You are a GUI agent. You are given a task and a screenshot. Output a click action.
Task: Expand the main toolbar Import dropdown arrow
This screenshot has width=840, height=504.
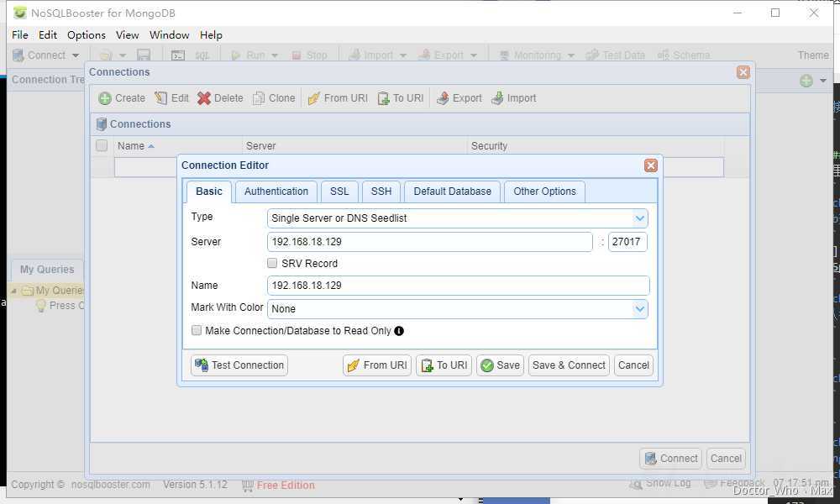403,55
